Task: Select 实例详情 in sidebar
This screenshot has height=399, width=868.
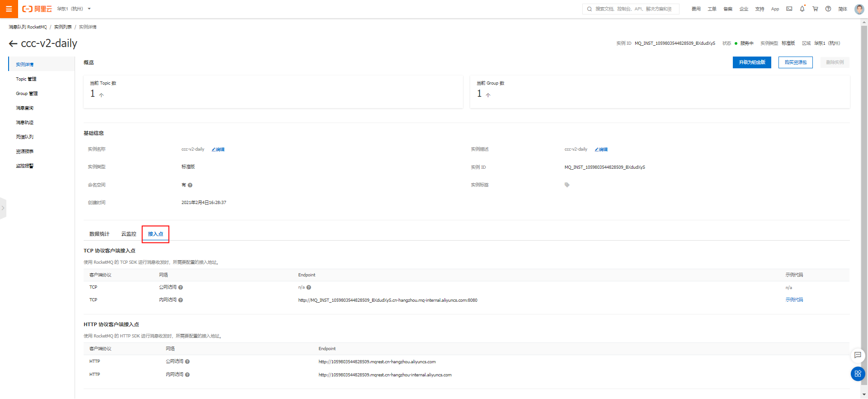Action: [x=42, y=64]
